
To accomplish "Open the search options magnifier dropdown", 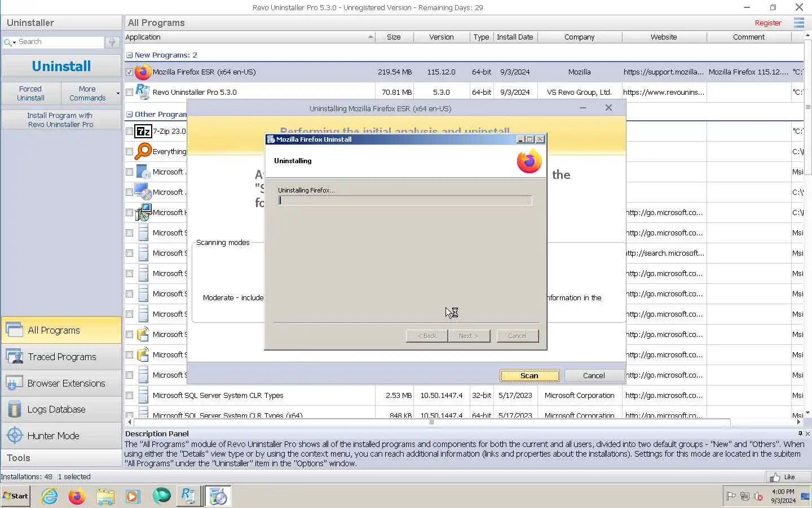I will point(10,42).
